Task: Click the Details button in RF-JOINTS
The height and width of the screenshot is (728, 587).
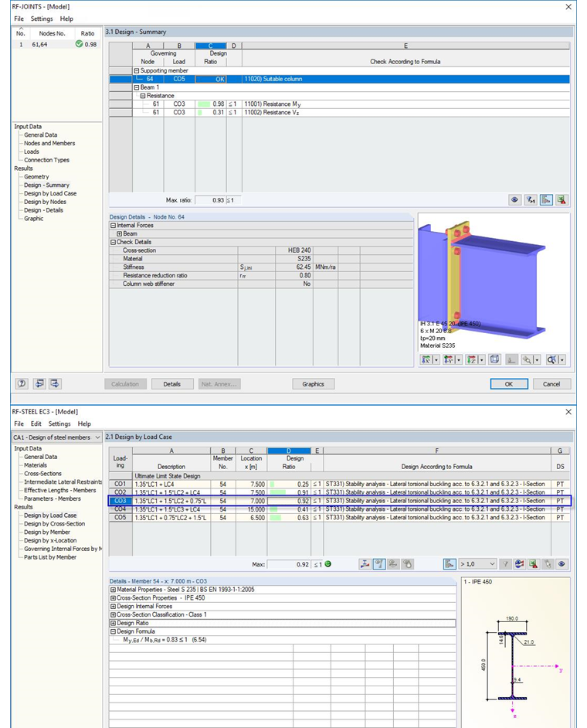Action: [171, 384]
